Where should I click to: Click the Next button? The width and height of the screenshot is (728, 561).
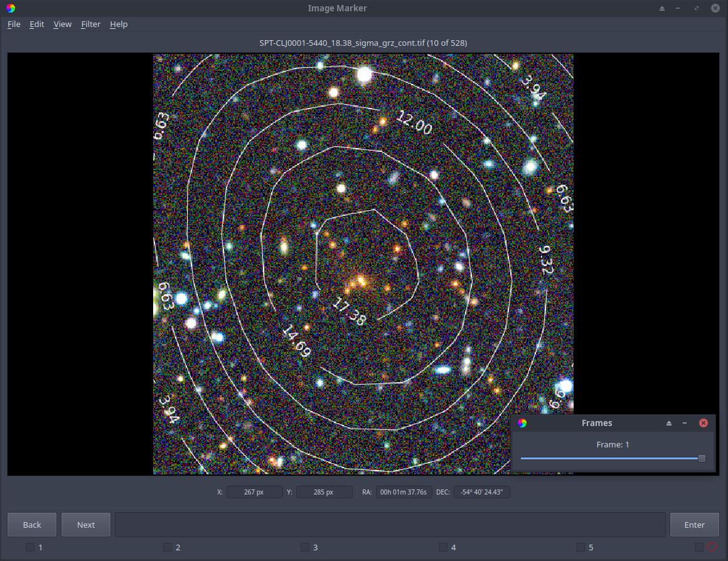(86, 525)
